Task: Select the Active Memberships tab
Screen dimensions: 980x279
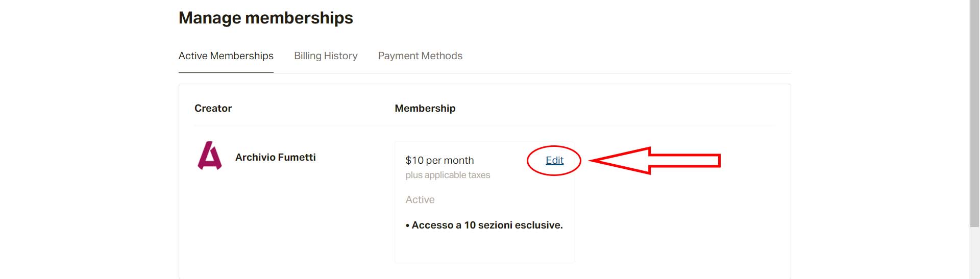Action: coord(226,56)
